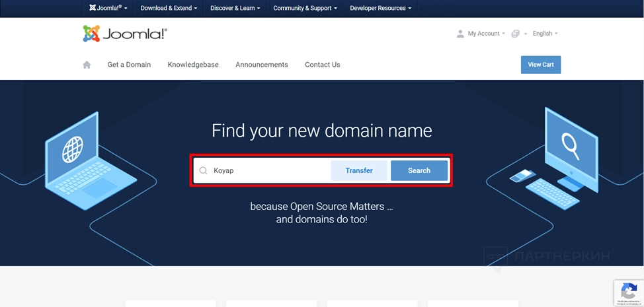Click the user profile icon beside My Account

pyautogui.click(x=460, y=34)
